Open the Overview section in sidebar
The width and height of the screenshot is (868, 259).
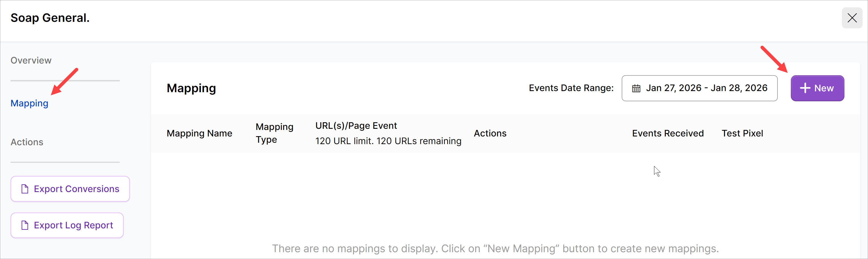(31, 60)
